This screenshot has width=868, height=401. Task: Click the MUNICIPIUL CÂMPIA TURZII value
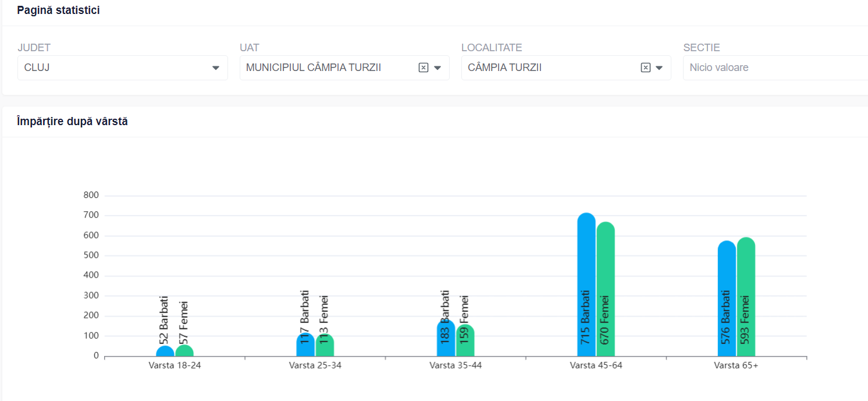[314, 68]
